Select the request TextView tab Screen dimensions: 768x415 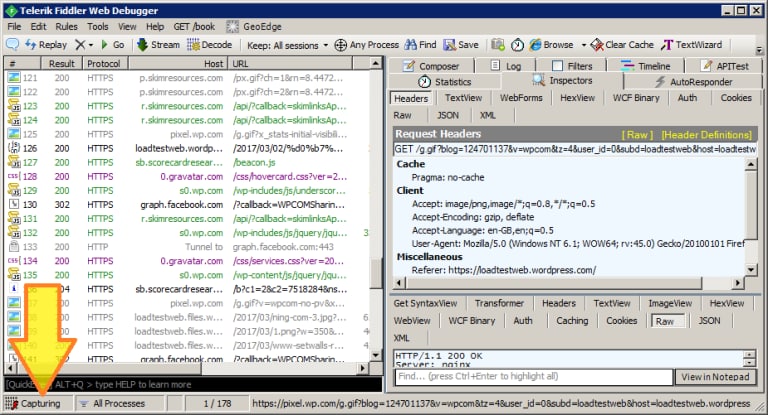click(463, 98)
